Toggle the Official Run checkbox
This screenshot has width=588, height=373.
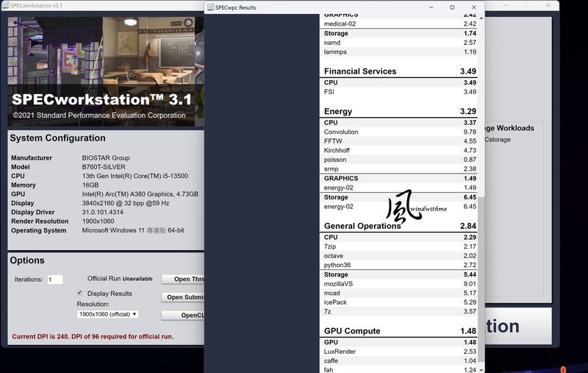[79, 277]
